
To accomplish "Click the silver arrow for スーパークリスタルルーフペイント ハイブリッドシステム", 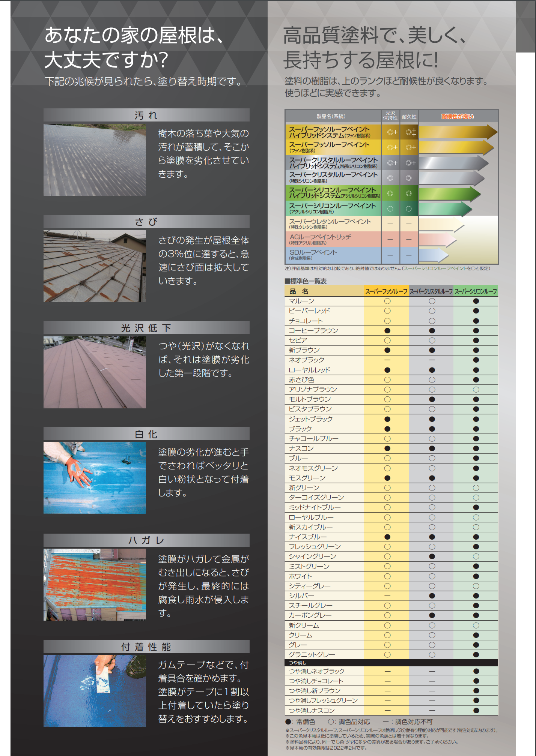I will [453, 163].
